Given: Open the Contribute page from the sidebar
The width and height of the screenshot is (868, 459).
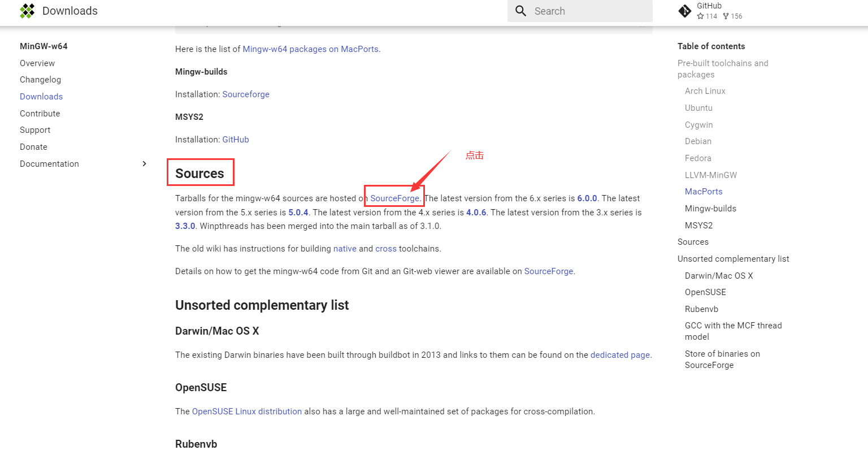Looking at the screenshot, I should coord(40,113).
